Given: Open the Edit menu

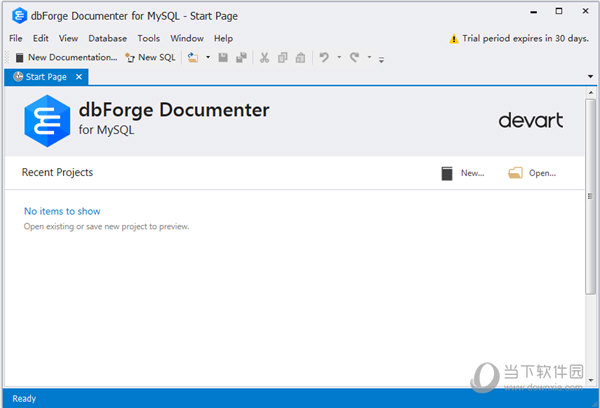Looking at the screenshot, I should coord(41,38).
